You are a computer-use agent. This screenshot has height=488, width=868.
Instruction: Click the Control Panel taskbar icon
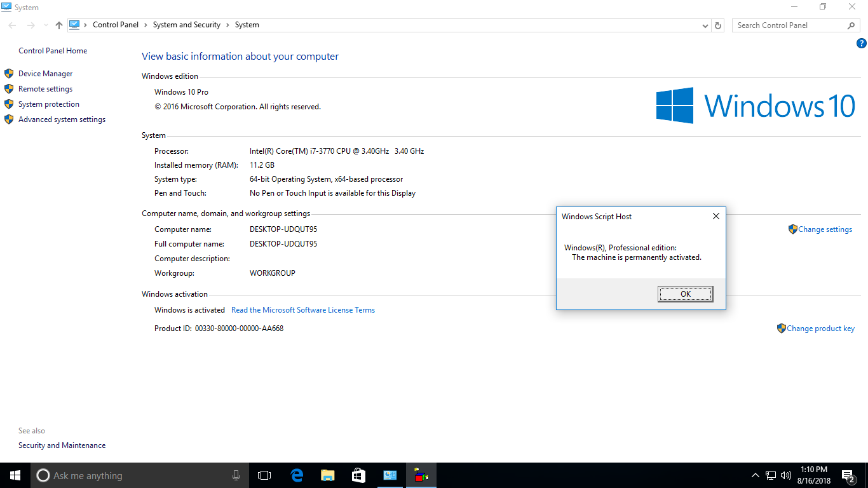pos(390,475)
